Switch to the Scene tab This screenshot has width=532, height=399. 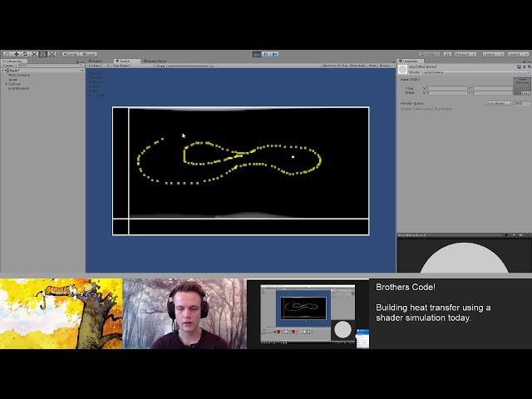click(96, 61)
